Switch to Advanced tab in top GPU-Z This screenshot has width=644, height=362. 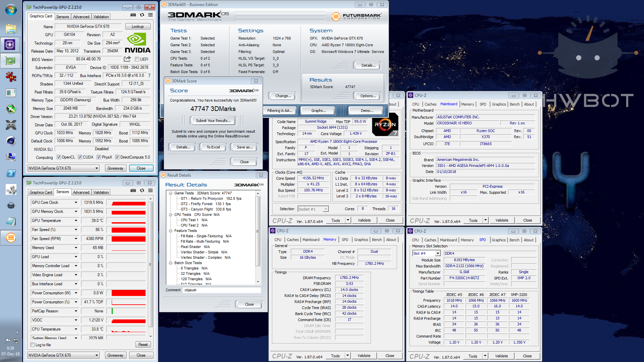pos(81,17)
